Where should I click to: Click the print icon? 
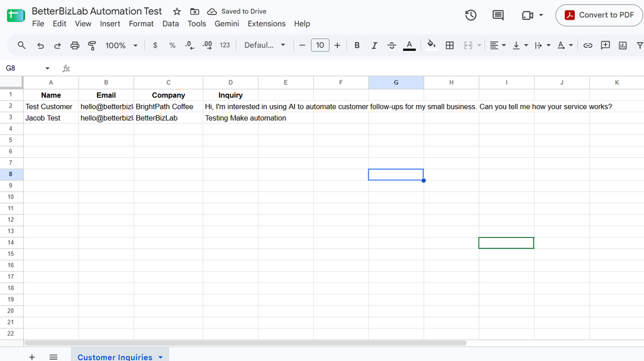[75, 45]
